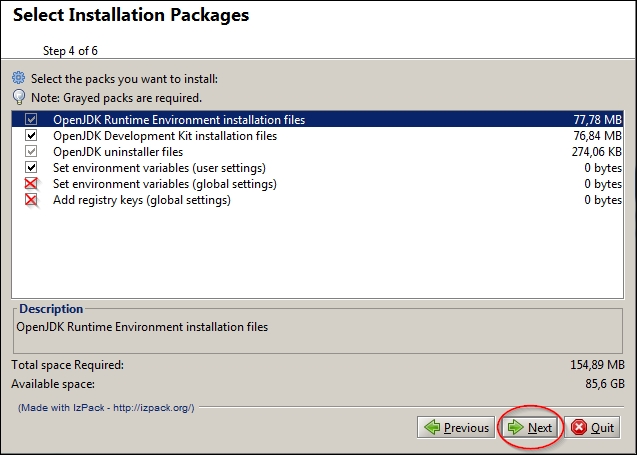The image size is (637, 455).
Task: Click the green arrow icon on Next
Action: point(516,428)
